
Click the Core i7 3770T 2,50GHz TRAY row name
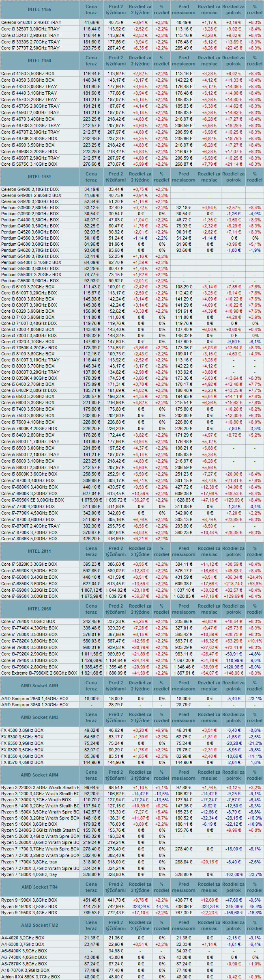click(x=30, y=48)
